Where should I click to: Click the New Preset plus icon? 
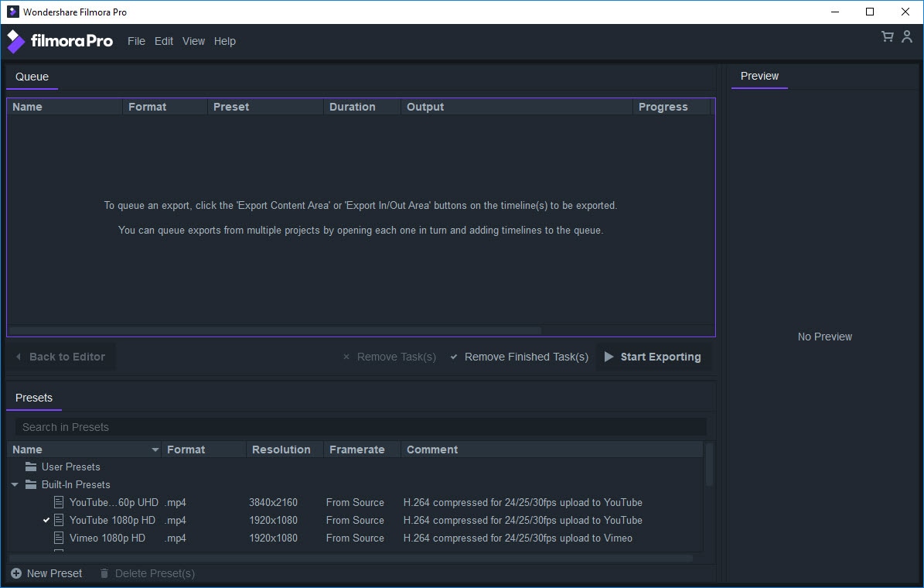16,573
